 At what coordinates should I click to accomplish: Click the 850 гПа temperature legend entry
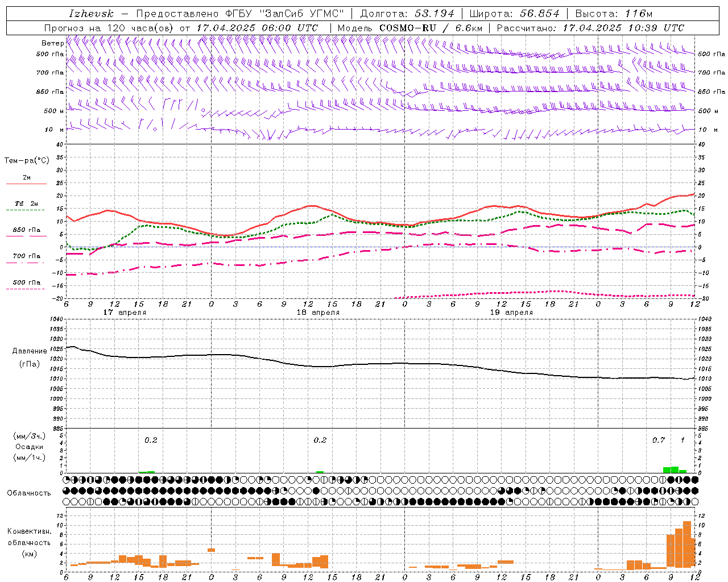[x=27, y=230]
